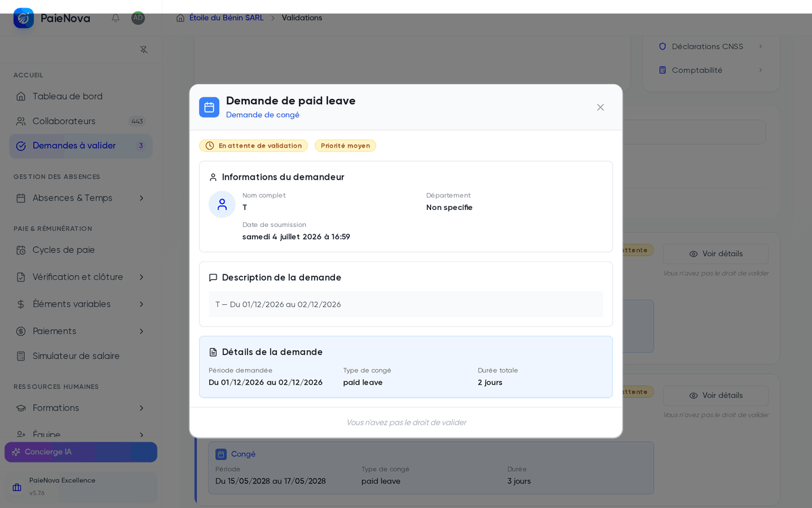
Task: Click version label v5.76
Action: (37, 493)
